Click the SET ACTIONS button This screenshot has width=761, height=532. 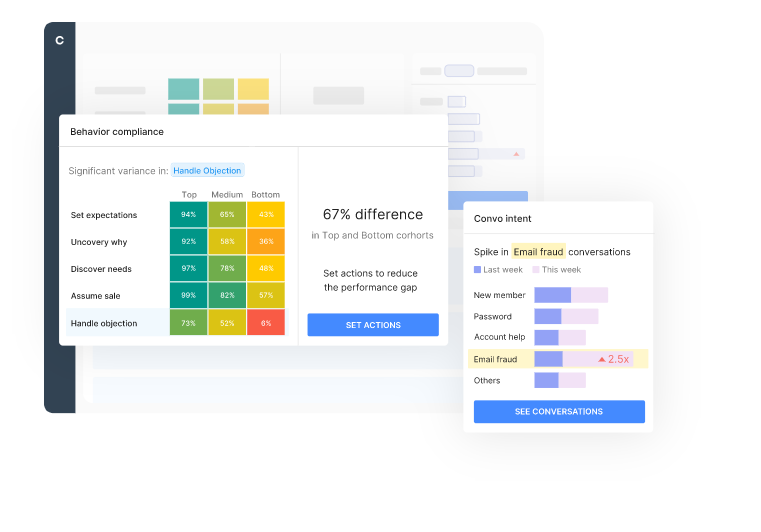373,325
